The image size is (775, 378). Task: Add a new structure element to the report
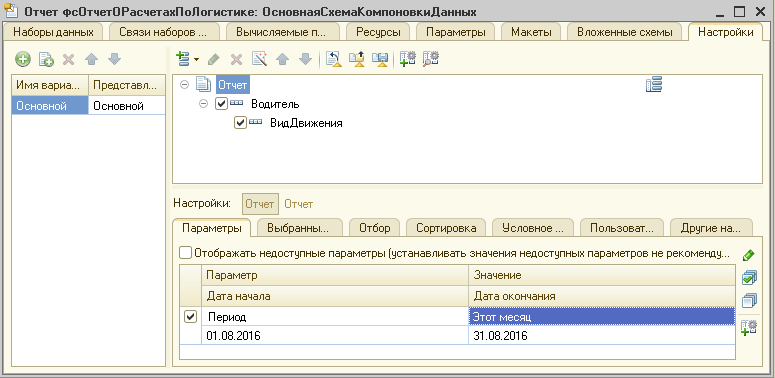click(183, 59)
